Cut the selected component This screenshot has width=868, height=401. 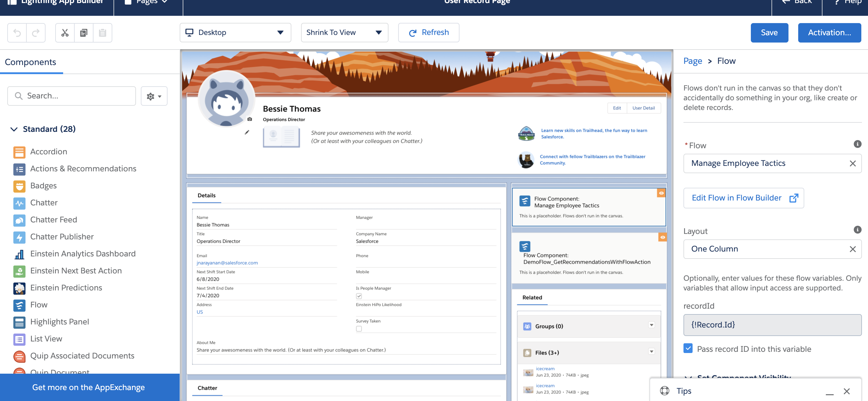point(65,33)
